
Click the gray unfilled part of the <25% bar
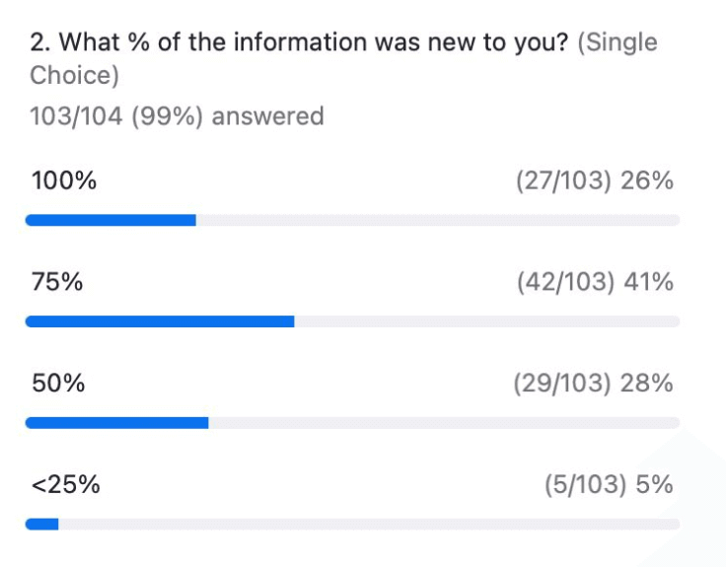(369, 524)
